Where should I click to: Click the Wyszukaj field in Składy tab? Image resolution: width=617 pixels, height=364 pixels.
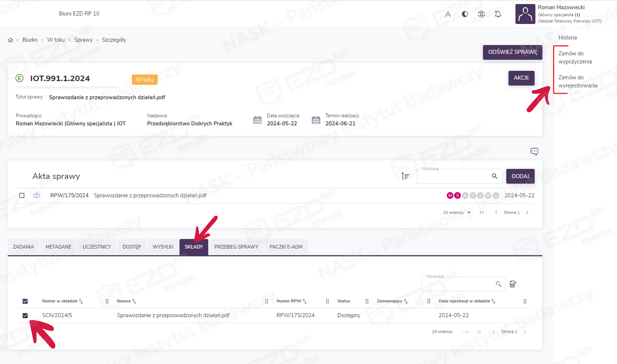coord(458,284)
